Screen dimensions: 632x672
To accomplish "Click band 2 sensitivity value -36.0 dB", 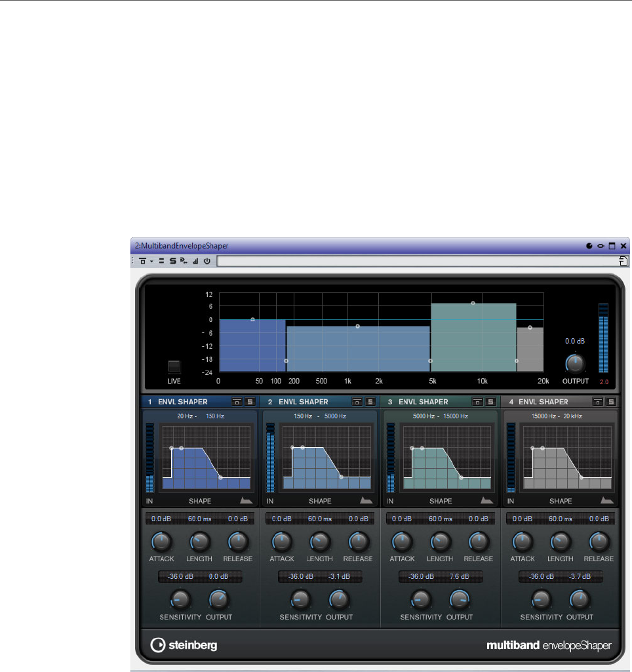I will click(x=300, y=576).
